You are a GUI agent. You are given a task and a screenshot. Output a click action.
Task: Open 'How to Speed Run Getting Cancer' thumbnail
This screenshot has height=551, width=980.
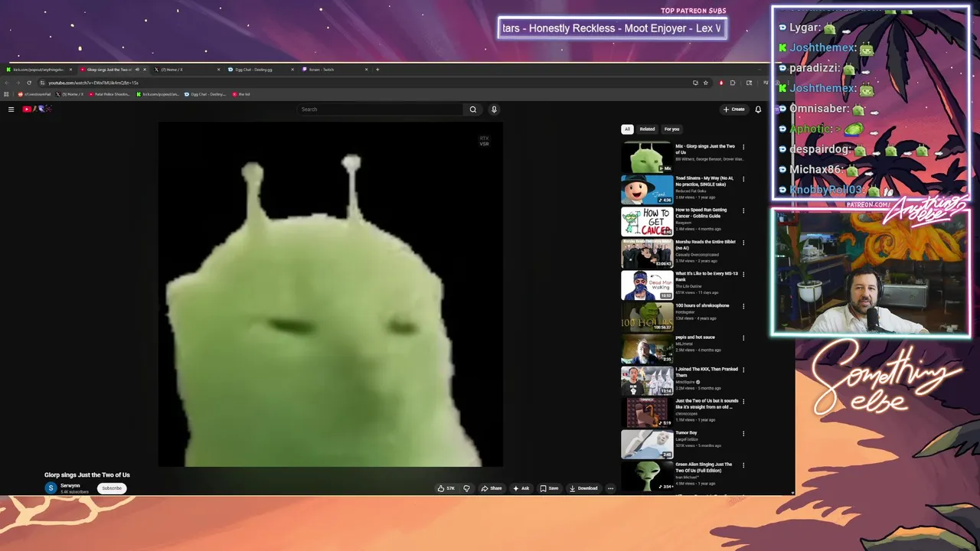[647, 221]
